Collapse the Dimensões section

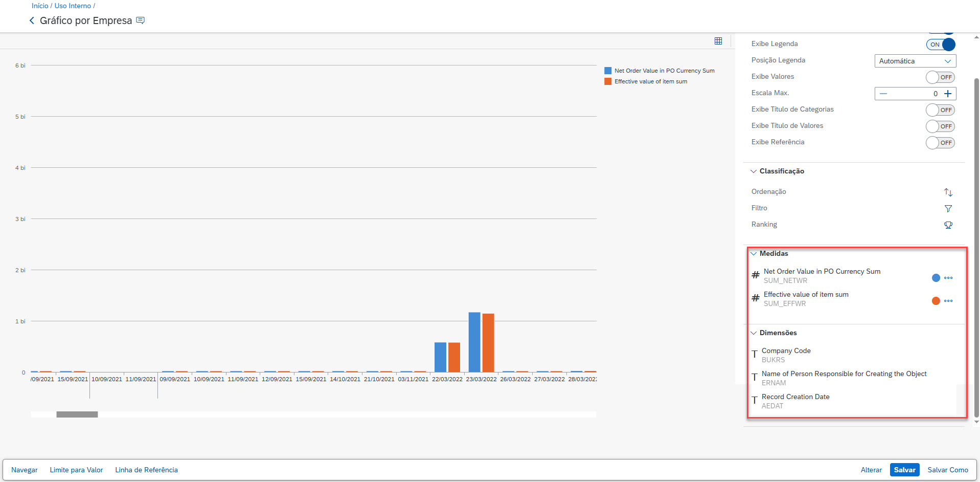[x=754, y=333]
